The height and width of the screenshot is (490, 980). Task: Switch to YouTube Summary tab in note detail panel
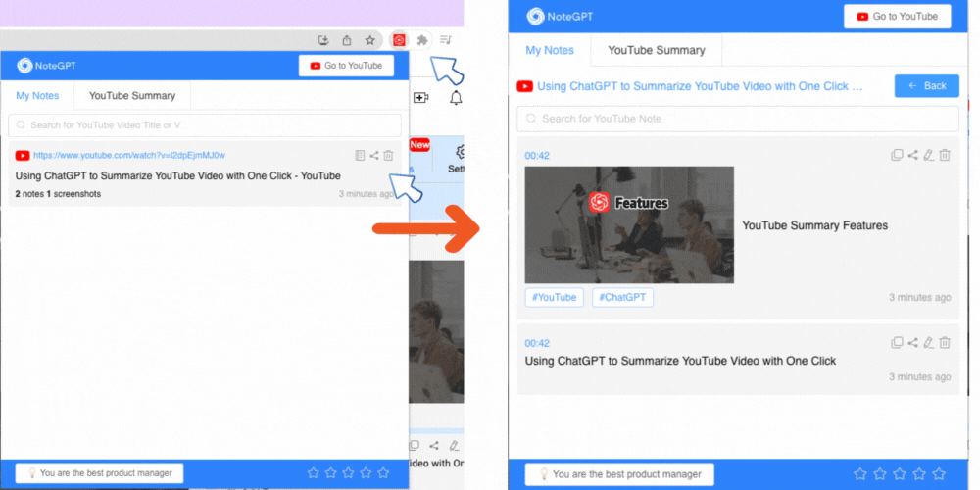[657, 50]
